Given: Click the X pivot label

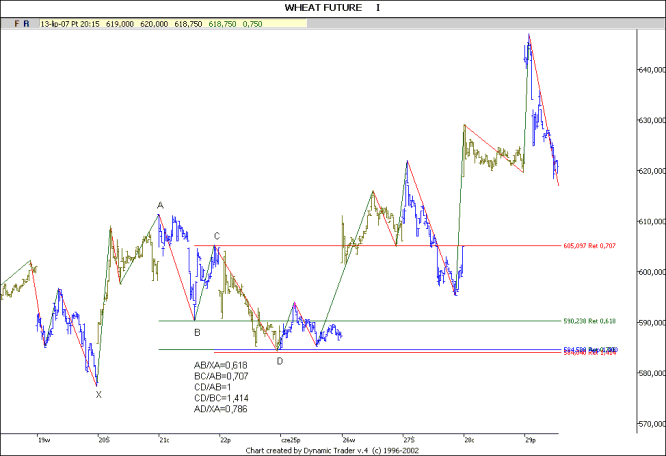Looking at the screenshot, I should [x=98, y=395].
